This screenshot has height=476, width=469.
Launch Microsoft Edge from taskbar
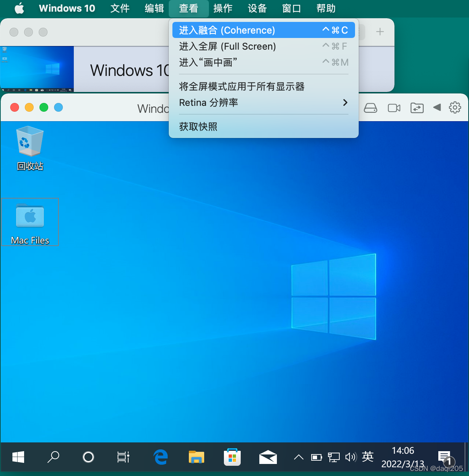tap(161, 457)
